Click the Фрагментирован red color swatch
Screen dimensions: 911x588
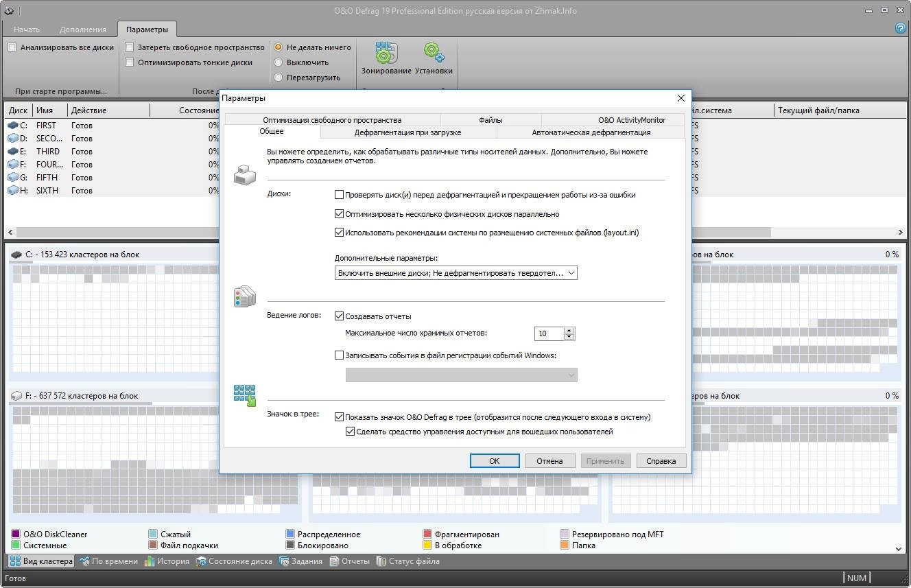click(x=427, y=534)
